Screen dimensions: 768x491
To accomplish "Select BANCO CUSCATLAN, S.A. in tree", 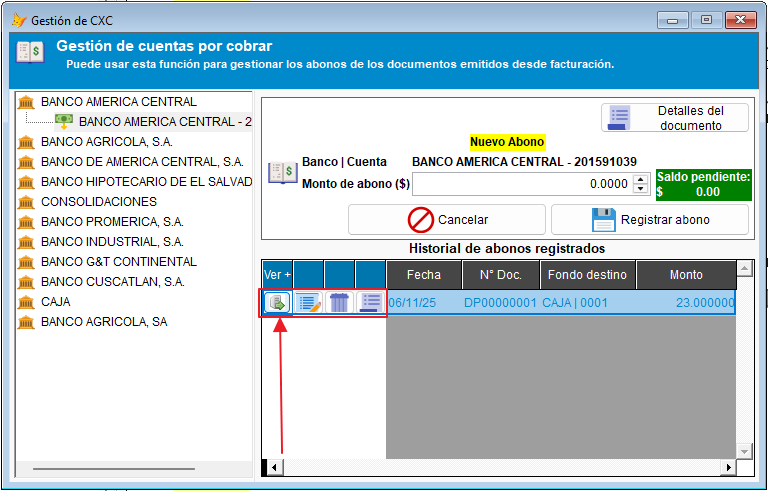I will click(x=113, y=282).
